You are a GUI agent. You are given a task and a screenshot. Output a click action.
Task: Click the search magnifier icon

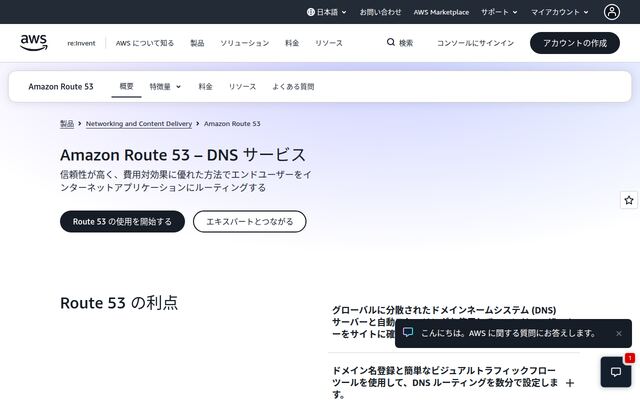391,42
